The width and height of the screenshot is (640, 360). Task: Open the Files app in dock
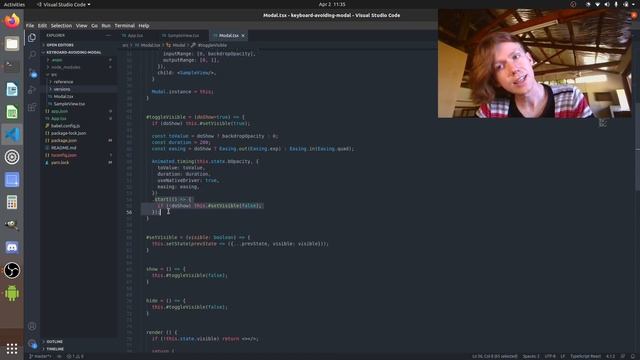click(x=12, y=43)
